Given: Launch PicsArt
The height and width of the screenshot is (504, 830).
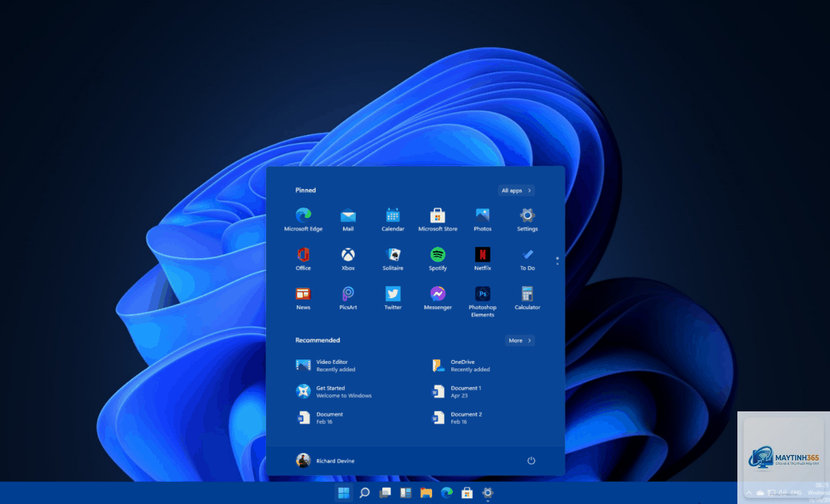Looking at the screenshot, I should [348, 297].
